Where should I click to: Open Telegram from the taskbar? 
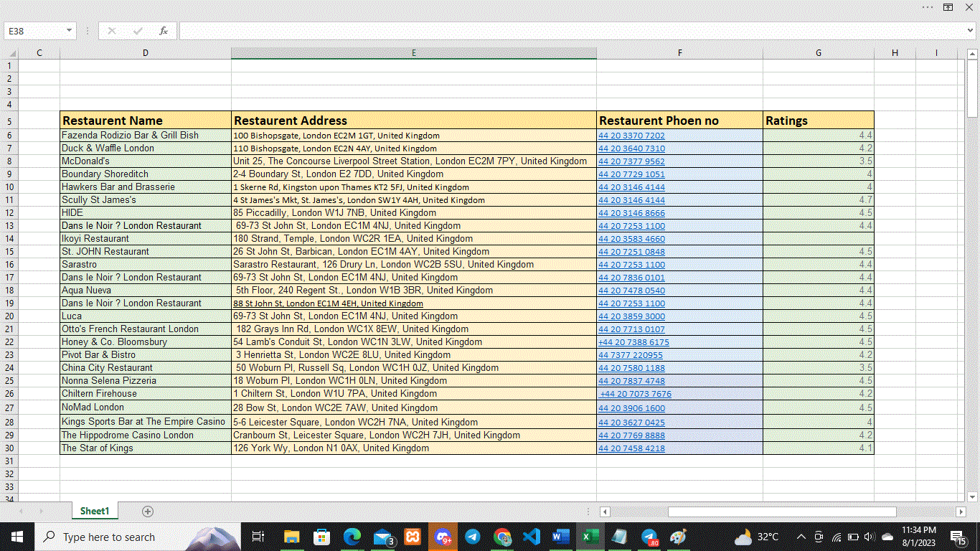[x=472, y=536]
